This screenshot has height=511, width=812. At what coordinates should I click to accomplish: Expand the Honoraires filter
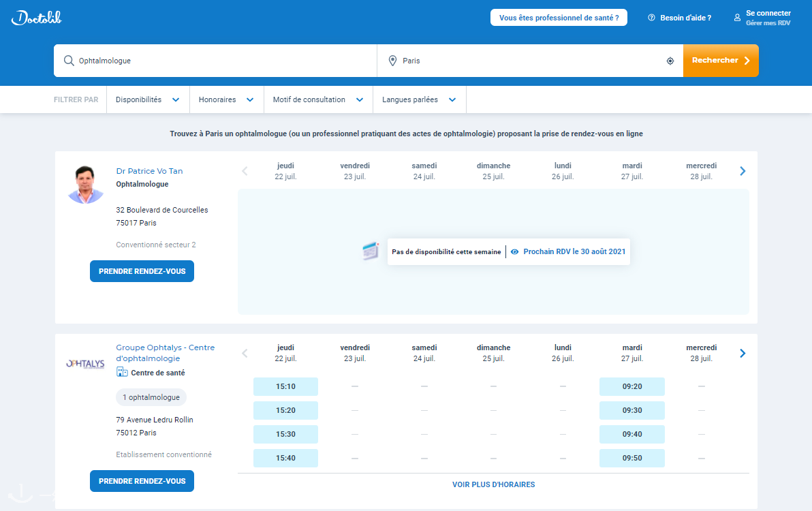[x=226, y=99]
